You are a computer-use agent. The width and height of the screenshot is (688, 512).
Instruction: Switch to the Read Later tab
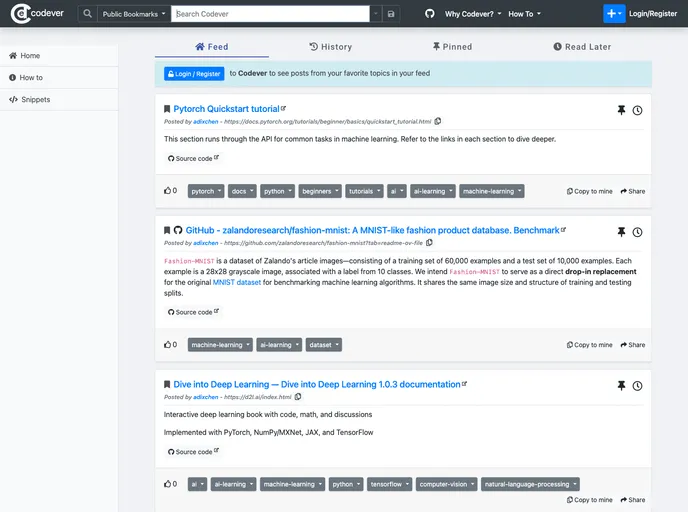pyautogui.click(x=582, y=47)
